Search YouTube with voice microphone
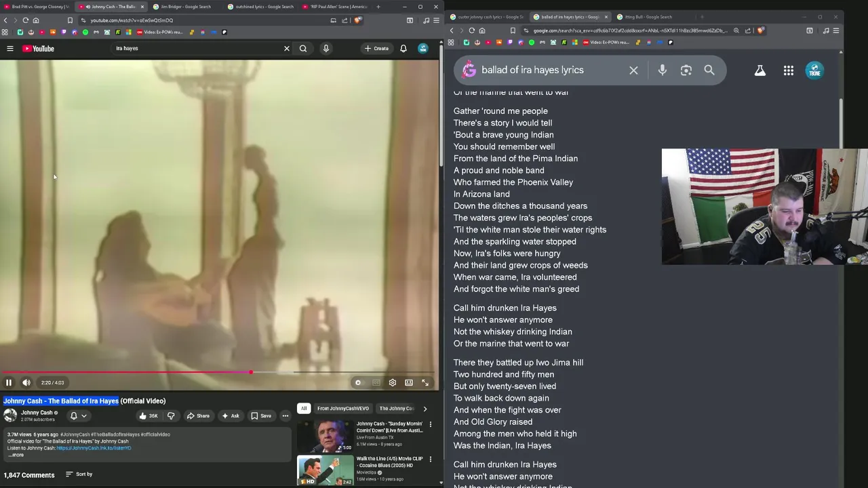868x488 pixels. [x=326, y=49]
